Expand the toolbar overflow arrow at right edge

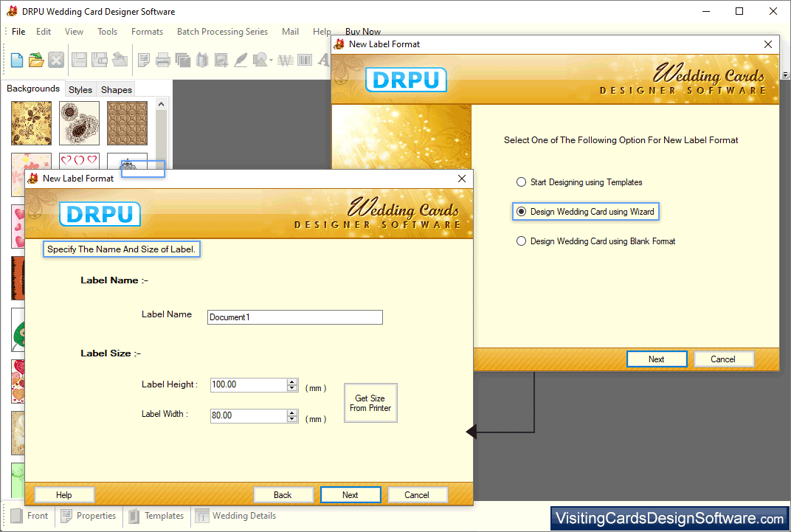785,75
